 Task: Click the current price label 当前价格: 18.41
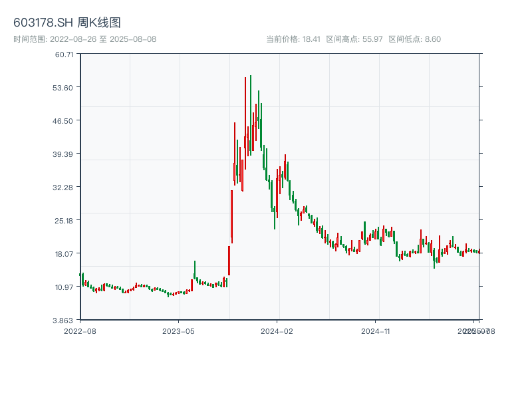pyautogui.click(x=293, y=39)
